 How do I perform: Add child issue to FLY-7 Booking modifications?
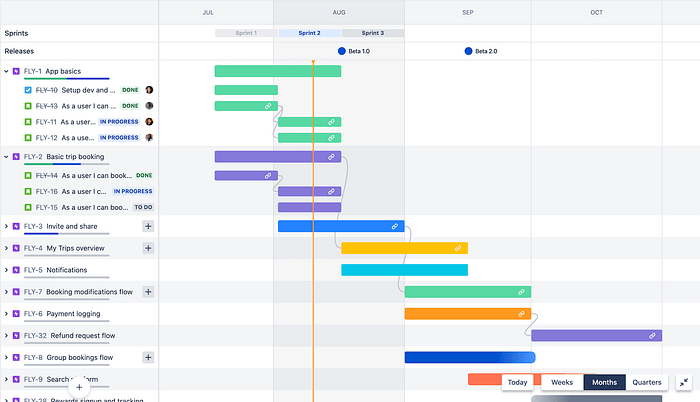point(148,292)
